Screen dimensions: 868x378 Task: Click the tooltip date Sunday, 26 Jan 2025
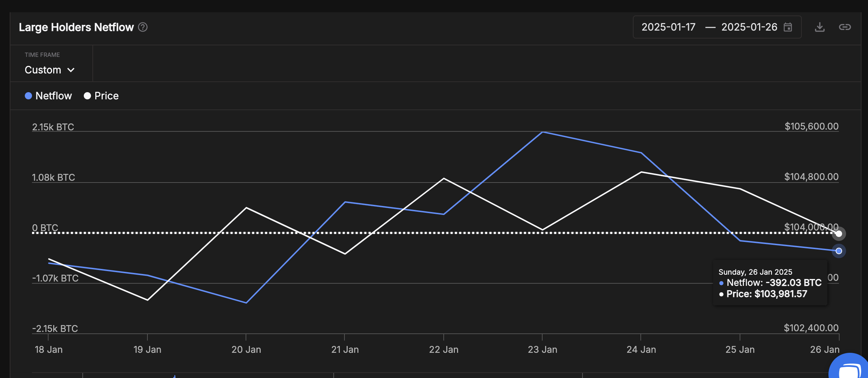(755, 272)
